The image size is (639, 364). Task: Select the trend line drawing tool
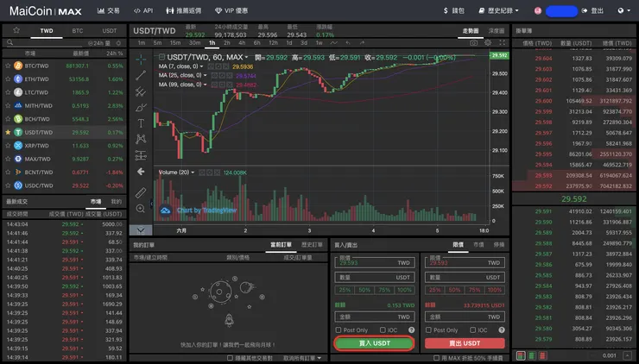coord(141,75)
